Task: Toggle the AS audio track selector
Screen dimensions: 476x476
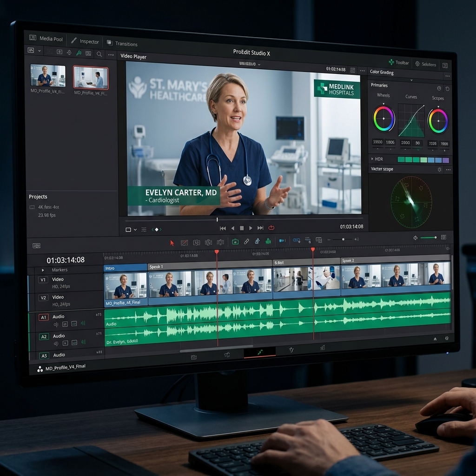Action: 44,356
